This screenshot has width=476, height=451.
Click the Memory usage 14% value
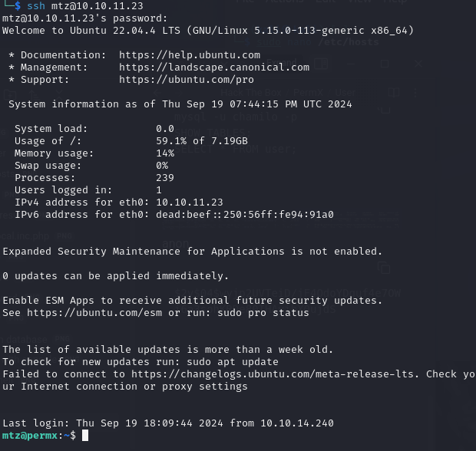point(165,153)
